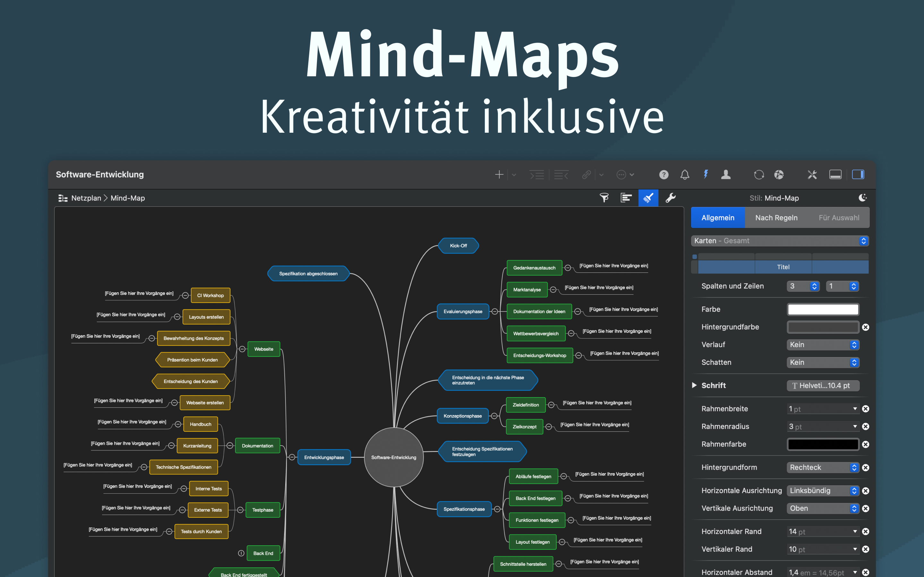The width and height of the screenshot is (924, 577).
Task: Click the filter funnel icon
Action: point(604,198)
